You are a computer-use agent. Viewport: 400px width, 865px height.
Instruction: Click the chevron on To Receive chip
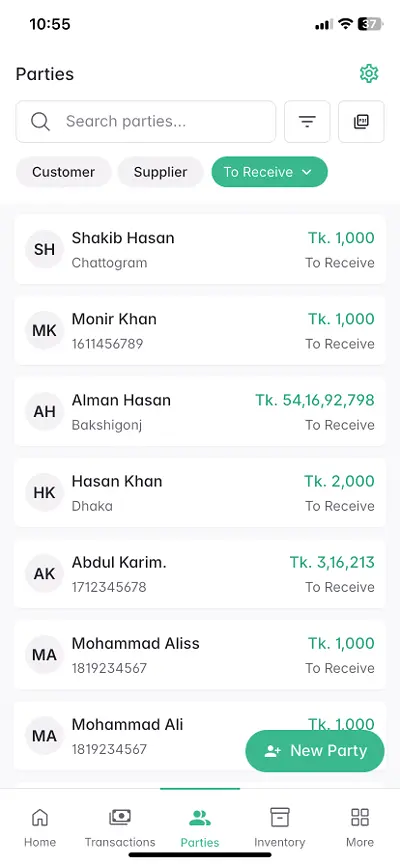coord(307,172)
